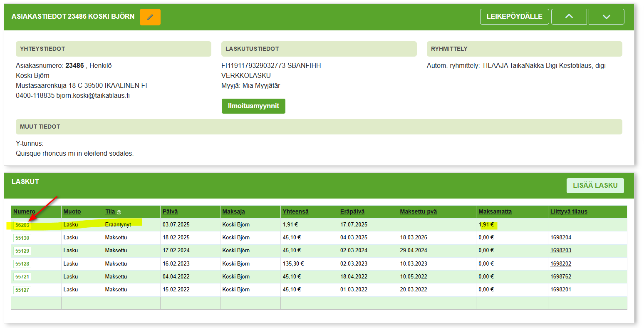Click the LISÄÄ LASKU button
The height and width of the screenshot is (328, 644).
pos(595,186)
